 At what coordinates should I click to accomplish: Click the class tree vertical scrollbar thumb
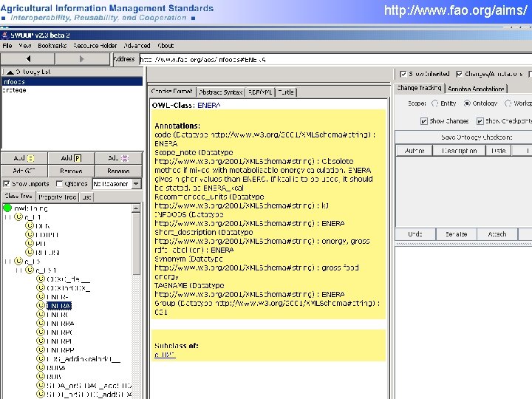tap(136, 244)
